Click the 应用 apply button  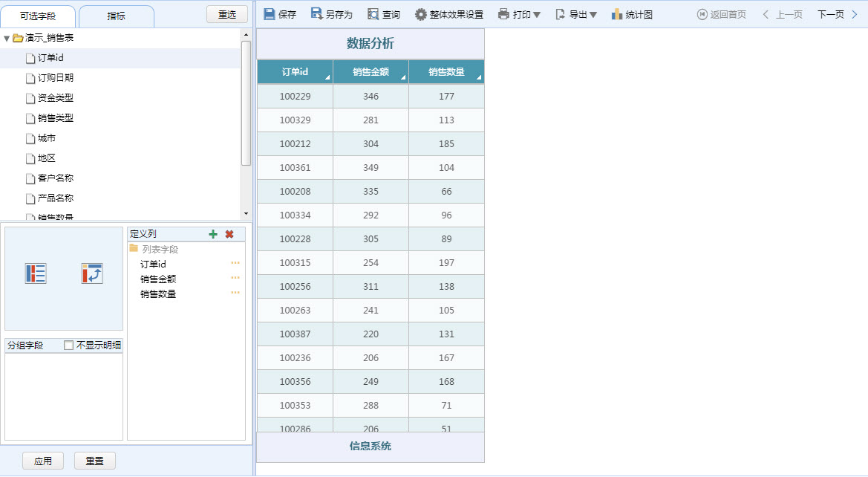coord(43,461)
